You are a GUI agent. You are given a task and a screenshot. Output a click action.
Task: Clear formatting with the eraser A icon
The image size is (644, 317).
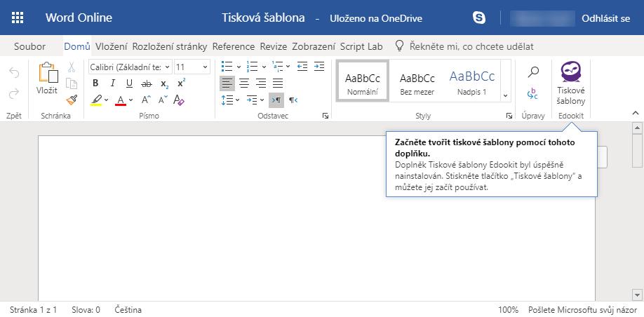[179, 100]
